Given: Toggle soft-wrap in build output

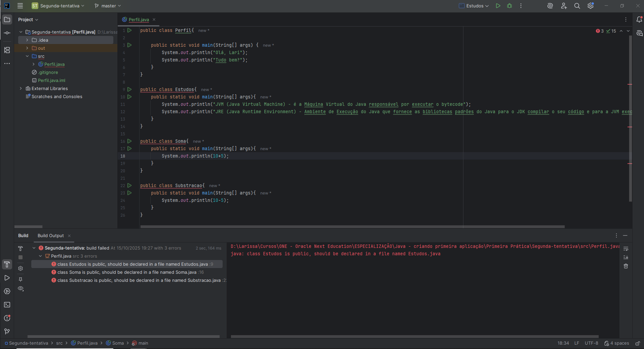Looking at the screenshot, I should coord(626,249).
